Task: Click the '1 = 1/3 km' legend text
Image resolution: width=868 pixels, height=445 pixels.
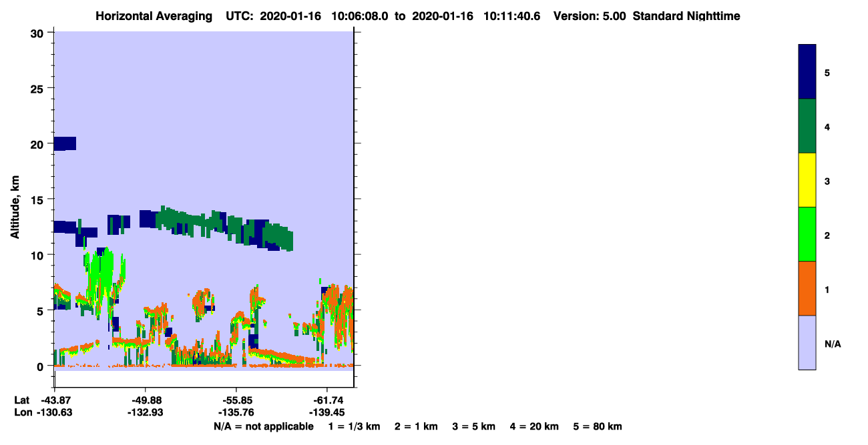Action: tap(355, 426)
